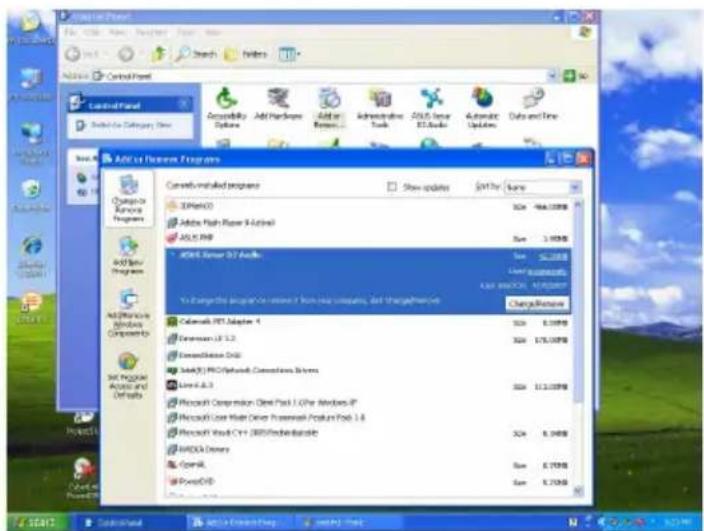Image resolution: width=704 pixels, height=531 pixels.
Task: Expand the Address bar dropdown arrow
Action: click(553, 76)
